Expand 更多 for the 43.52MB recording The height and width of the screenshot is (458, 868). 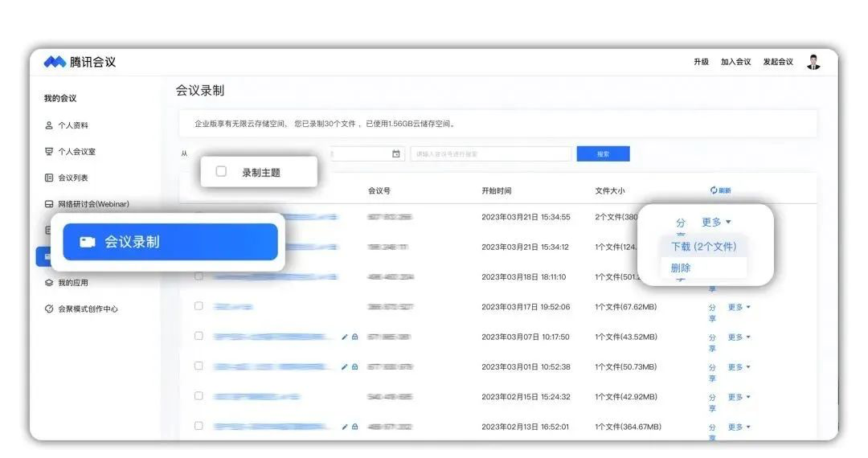(x=739, y=337)
